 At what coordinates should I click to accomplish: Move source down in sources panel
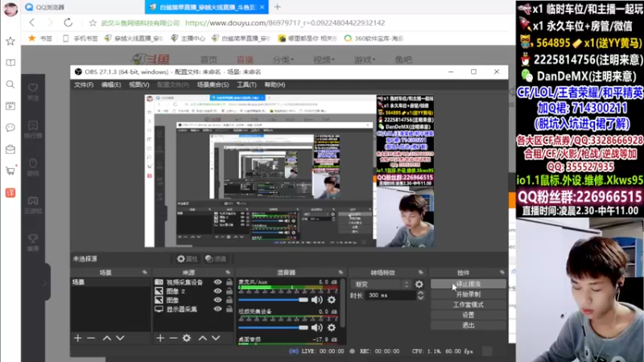(x=216, y=338)
